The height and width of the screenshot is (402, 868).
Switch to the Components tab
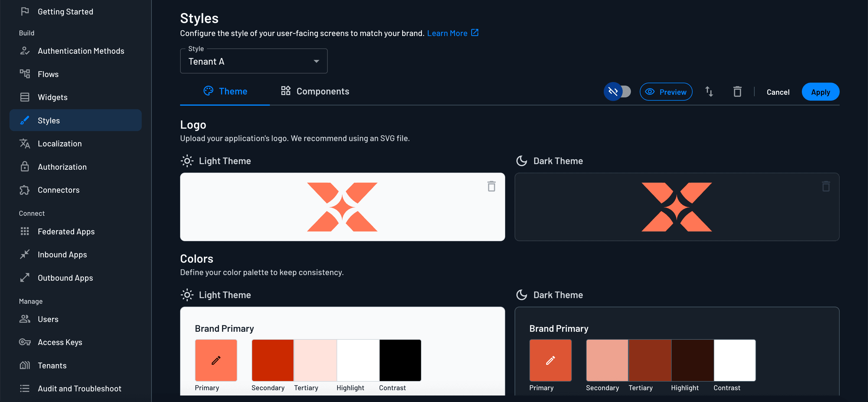315,91
